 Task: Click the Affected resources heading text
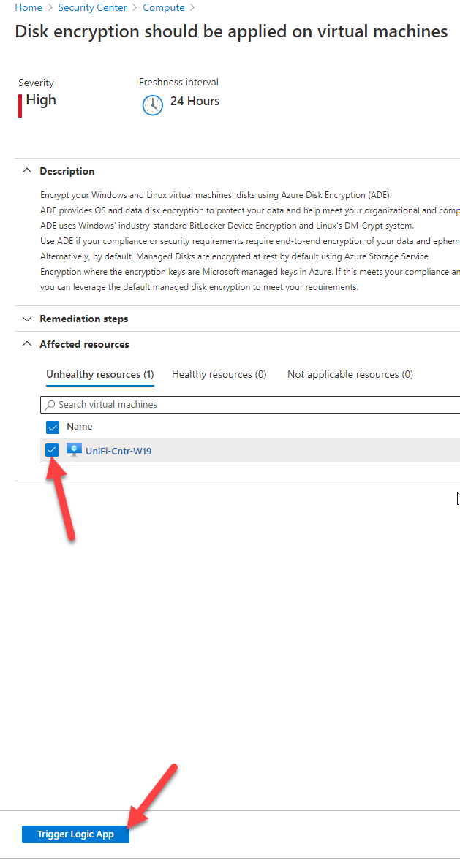pyautogui.click(x=84, y=344)
